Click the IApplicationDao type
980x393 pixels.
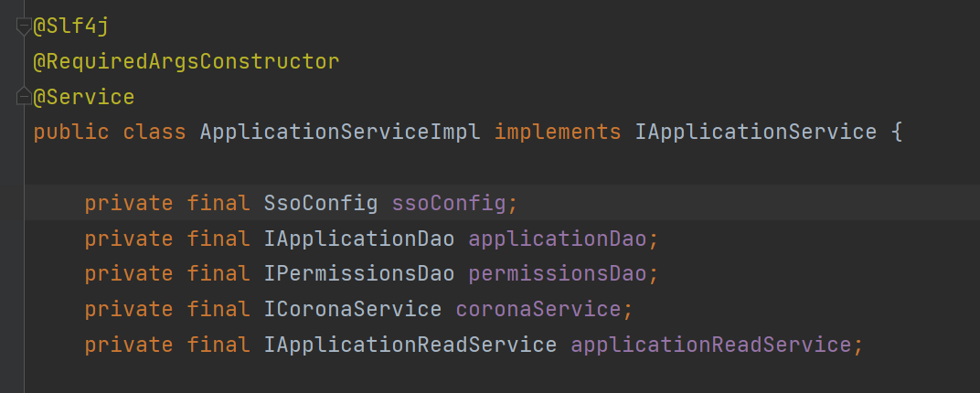tap(359, 239)
